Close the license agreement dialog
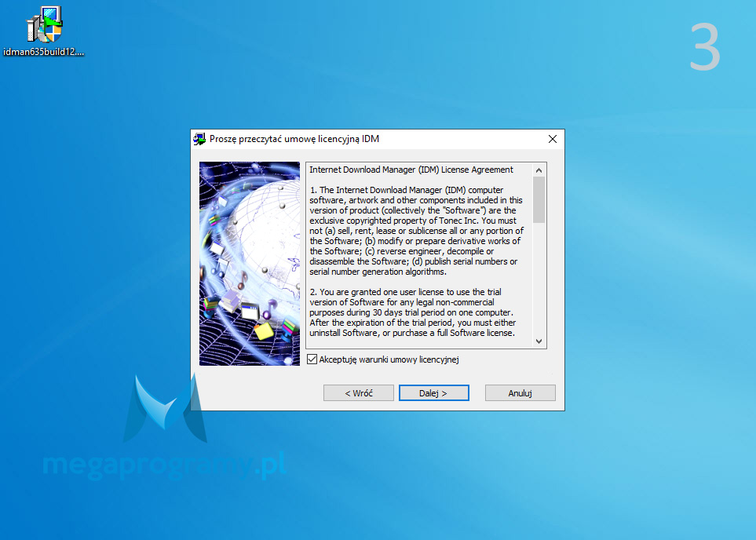756x540 pixels. tap(553, 139)
